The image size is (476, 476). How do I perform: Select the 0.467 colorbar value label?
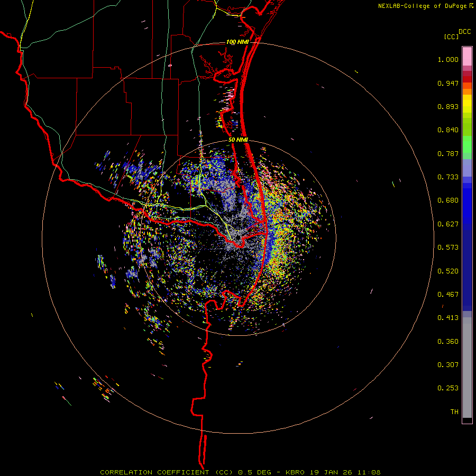pyautogui.click(x=448, y=295)
